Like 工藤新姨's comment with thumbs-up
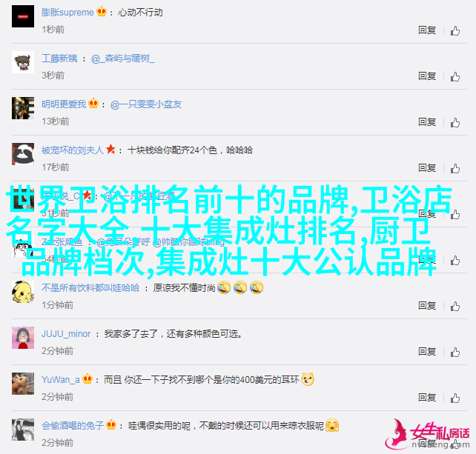This screenshot has width=476, height=454. coord(454,76)
